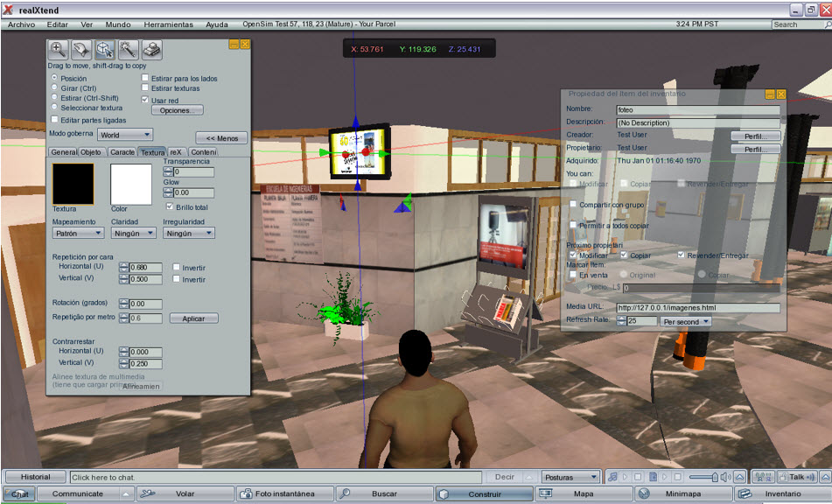
Task: Enable Estirar para los lados checkbox
Action: (145, 78)
